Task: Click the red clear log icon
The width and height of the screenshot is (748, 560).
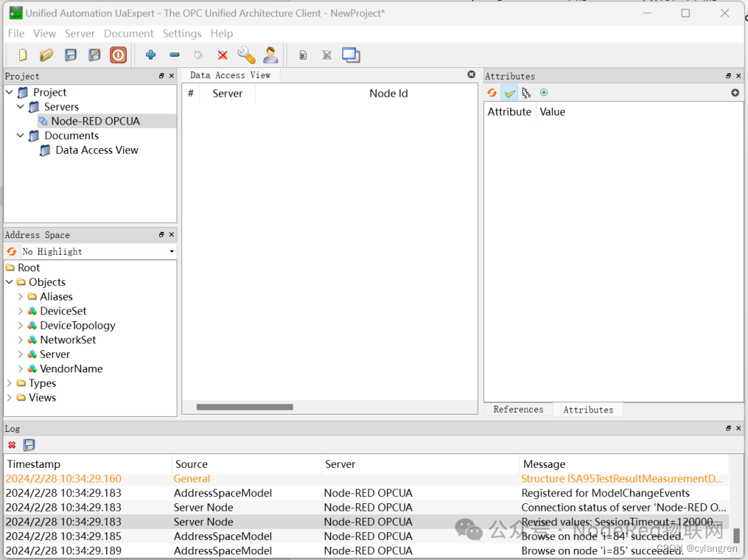Action: 12,445
